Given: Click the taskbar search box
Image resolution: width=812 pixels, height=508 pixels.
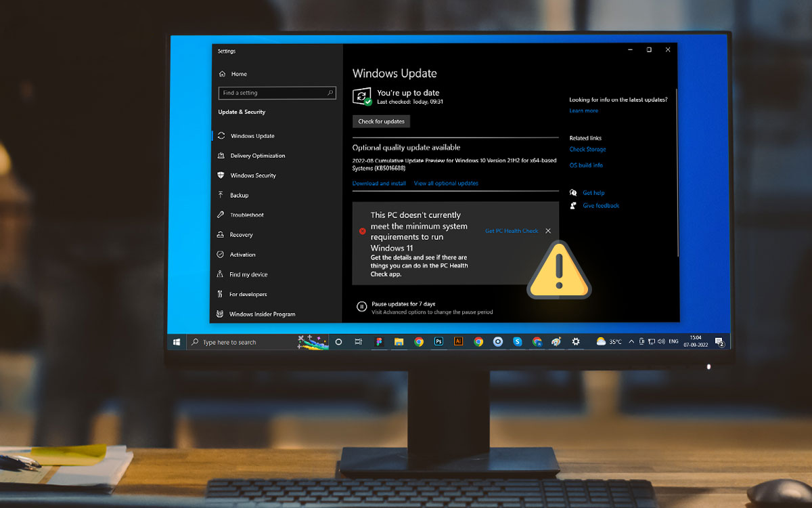Looking at the screenshot, I should (x=257, y=342).
